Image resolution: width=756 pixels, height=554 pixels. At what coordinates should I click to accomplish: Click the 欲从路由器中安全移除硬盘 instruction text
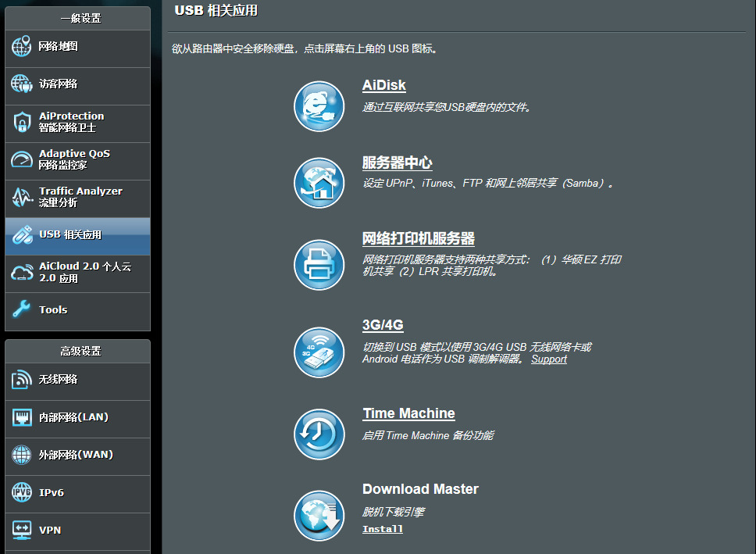click(305, 48)
